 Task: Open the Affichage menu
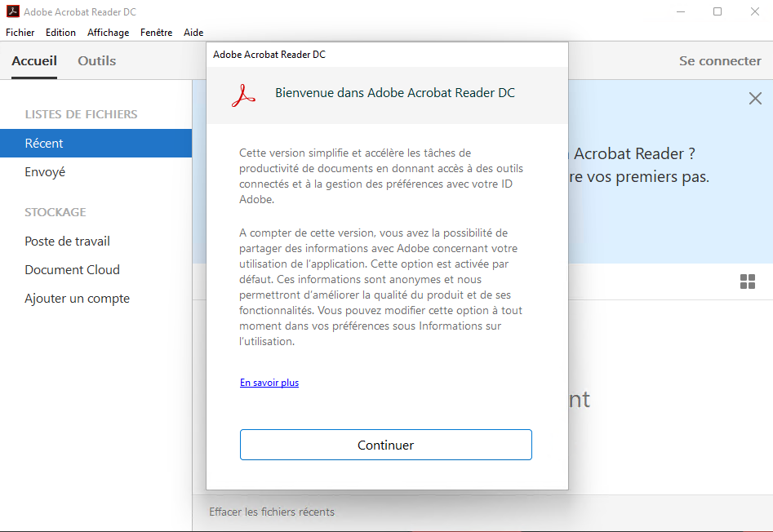pos(108,33)
